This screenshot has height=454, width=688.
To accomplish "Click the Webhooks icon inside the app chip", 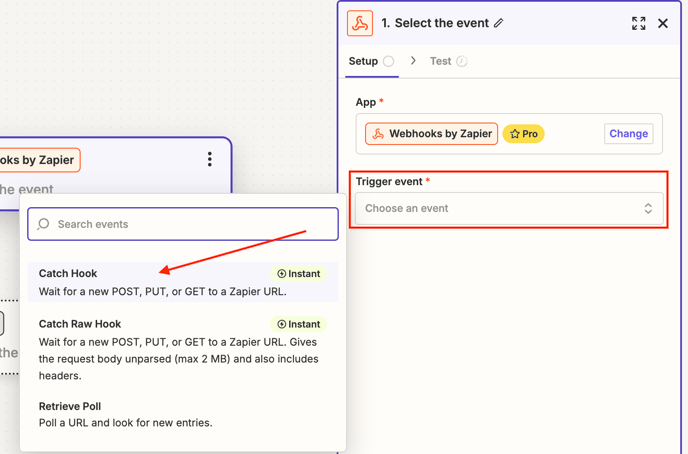I will coord(378,134).
